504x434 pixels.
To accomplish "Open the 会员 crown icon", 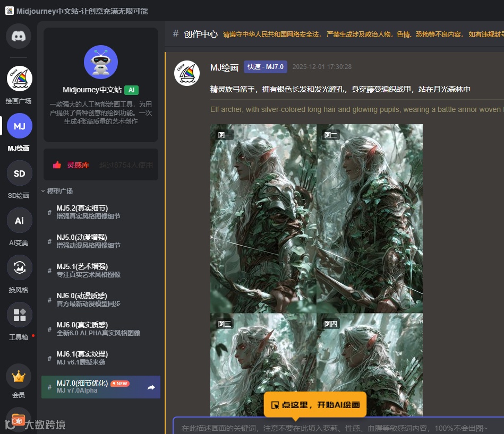I will coord(19,376).
